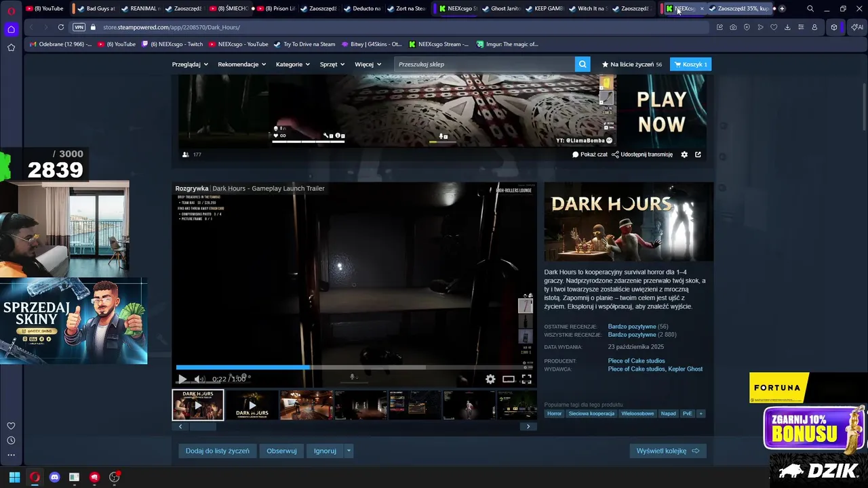
Task: Open Discord from the taskbar
Action: pos(54,477)
